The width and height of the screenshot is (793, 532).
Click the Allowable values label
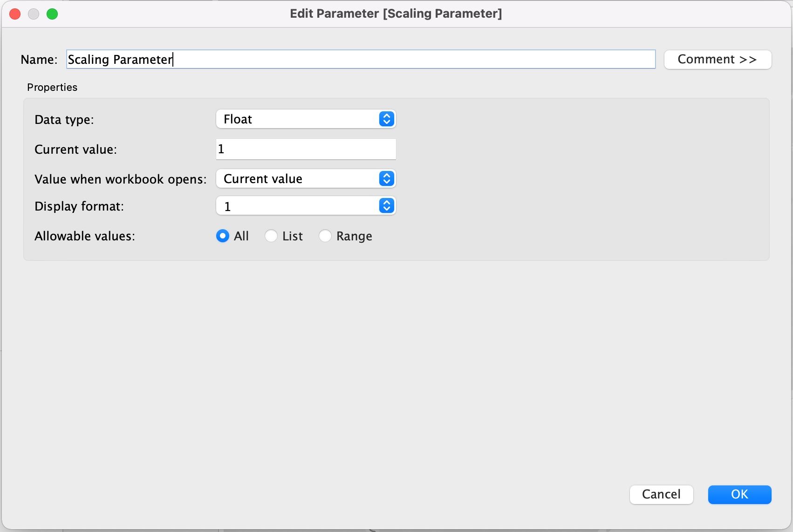click(x=85, y=236)
